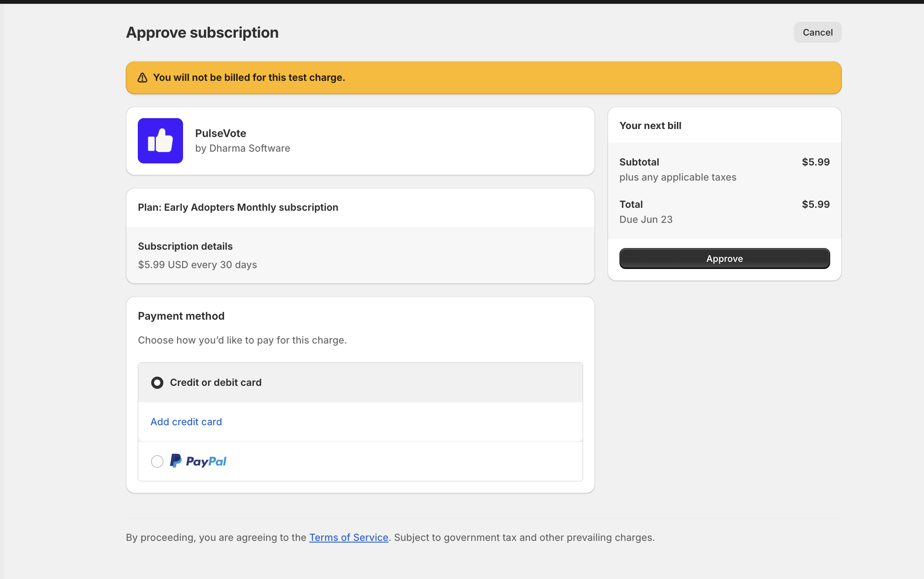
Task: Click the Payment method heading
Action: (181, 316)
